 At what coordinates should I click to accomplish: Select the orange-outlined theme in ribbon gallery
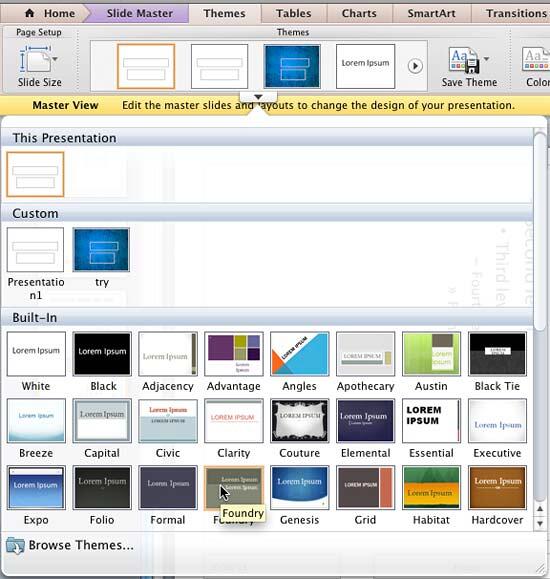[146, 66]
